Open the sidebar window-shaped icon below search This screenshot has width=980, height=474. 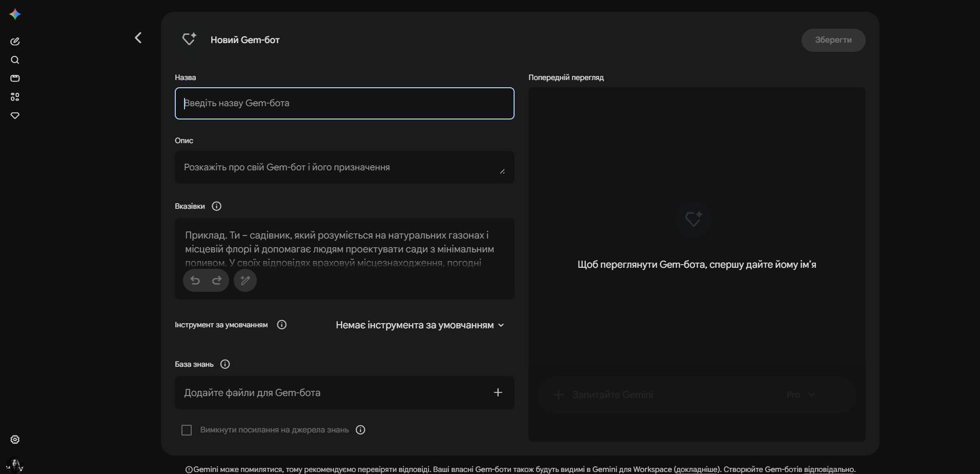point(15,78)
